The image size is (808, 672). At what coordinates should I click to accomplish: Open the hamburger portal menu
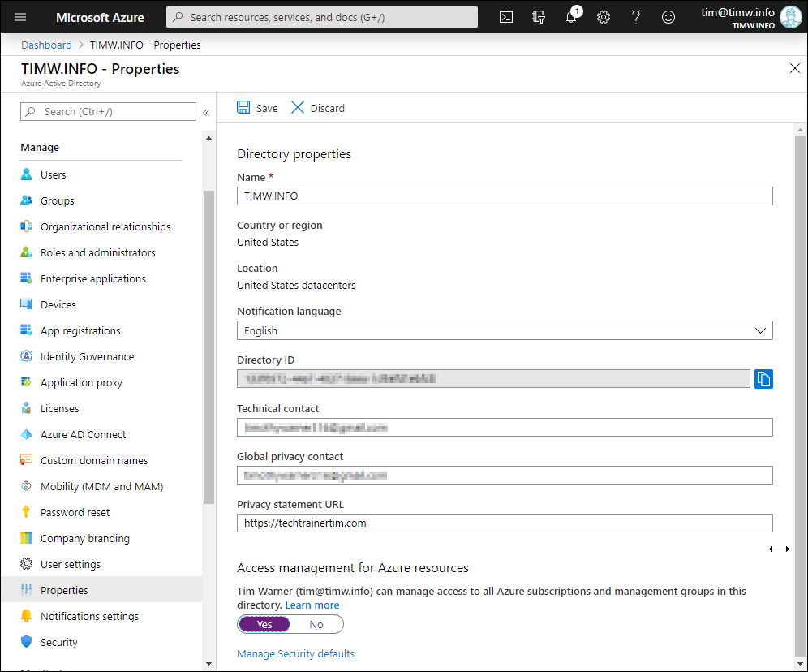(x=20, y=17)
